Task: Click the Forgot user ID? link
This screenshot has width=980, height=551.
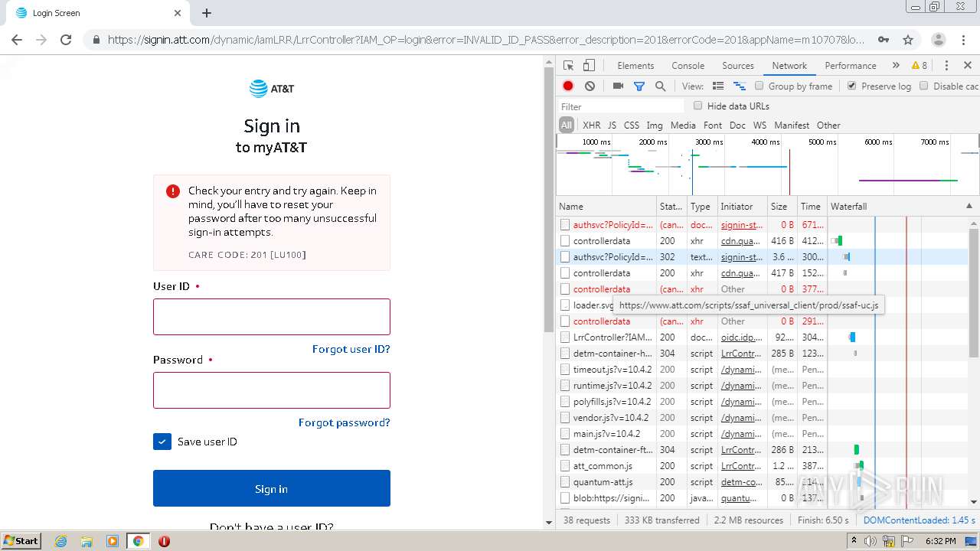Action: [x=351, y=349]
